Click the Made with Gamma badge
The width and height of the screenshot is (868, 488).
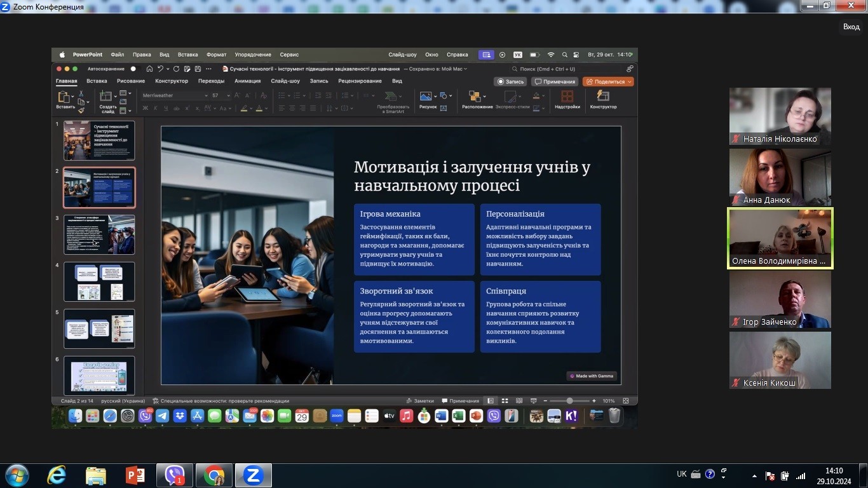point(592,376)
